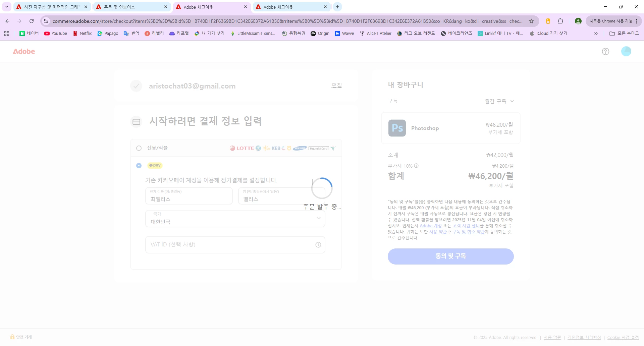The image size is (644, 346).
Task: Open the 고객 지원 센터 link
Action: tap(466, 226)
